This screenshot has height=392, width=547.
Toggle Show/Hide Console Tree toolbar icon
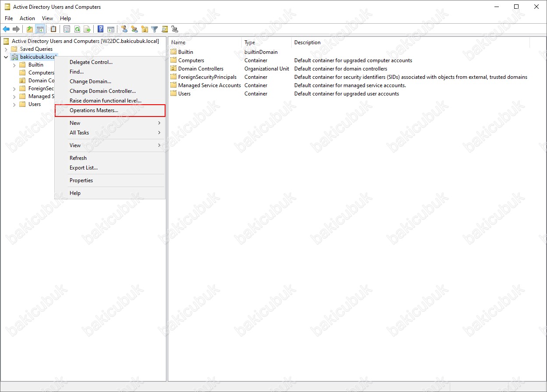click(40, 29)
